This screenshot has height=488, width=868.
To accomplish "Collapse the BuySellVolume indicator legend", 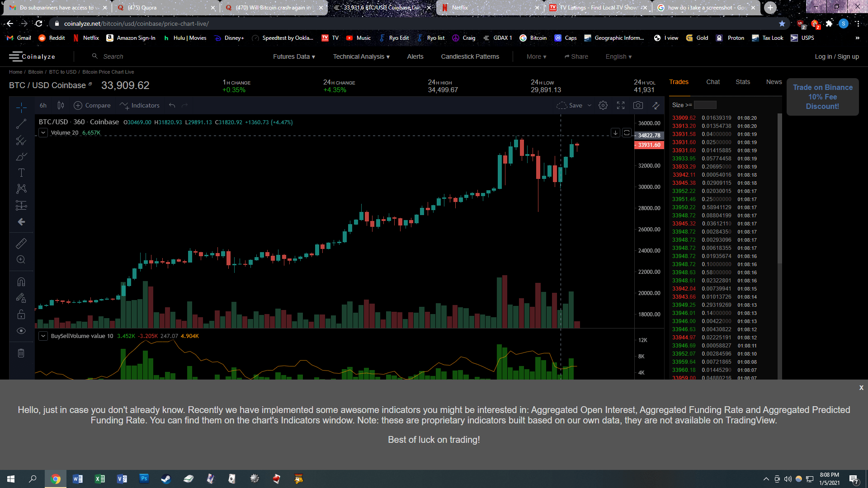I will coord(43,336).
